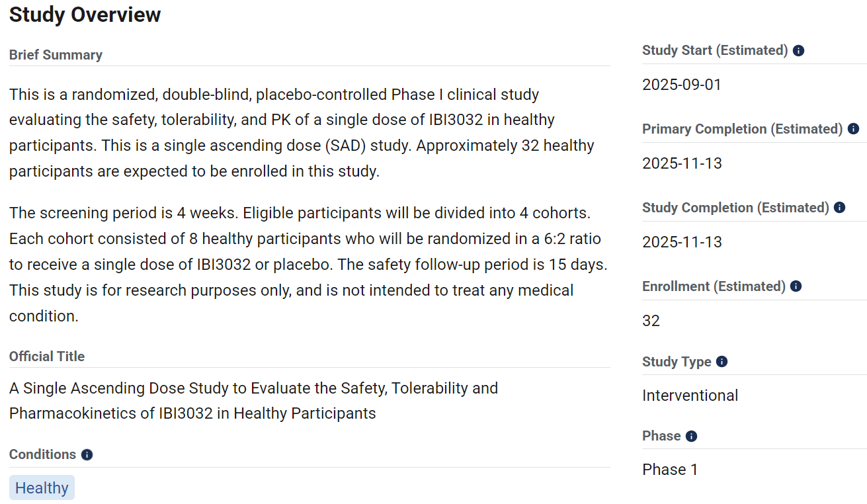Select the Healthy condition tag
The image size is (867, 504).
(x=42, y=488)
